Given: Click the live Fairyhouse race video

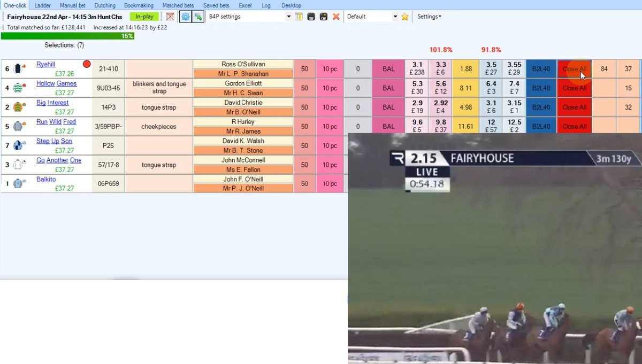Looking at the screenshot, I should (x=495, y=249).
